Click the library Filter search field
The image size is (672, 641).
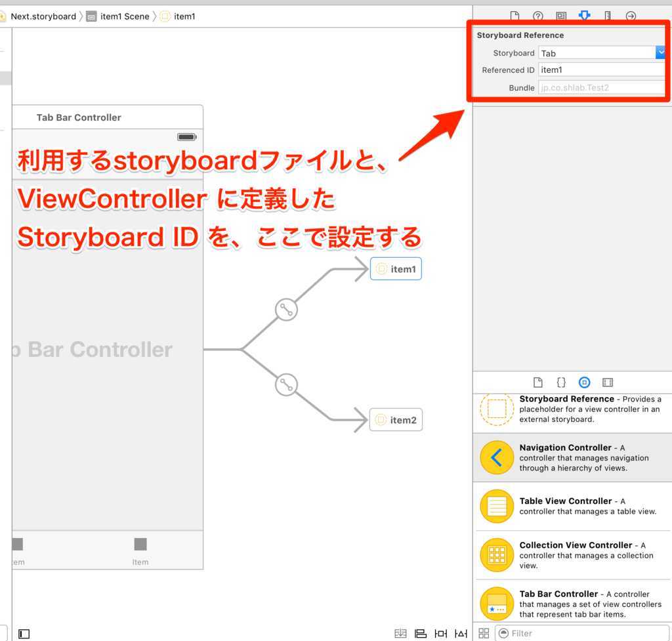[x=581, y=633]
